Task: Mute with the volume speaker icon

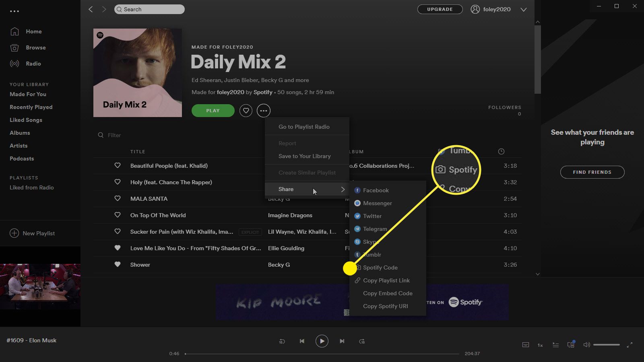Action: 586,345
